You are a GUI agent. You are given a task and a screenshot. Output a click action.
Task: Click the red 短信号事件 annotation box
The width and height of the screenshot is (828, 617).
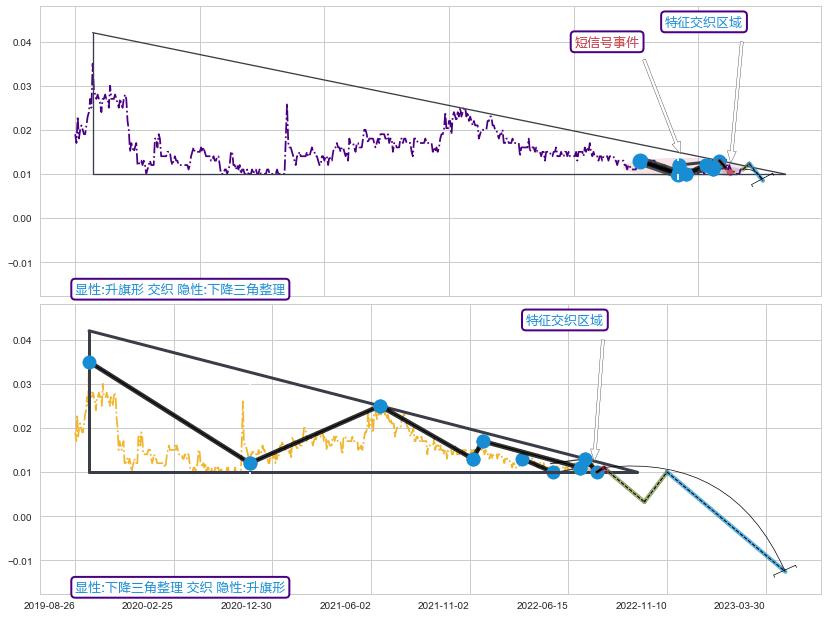tap(606, 42)
